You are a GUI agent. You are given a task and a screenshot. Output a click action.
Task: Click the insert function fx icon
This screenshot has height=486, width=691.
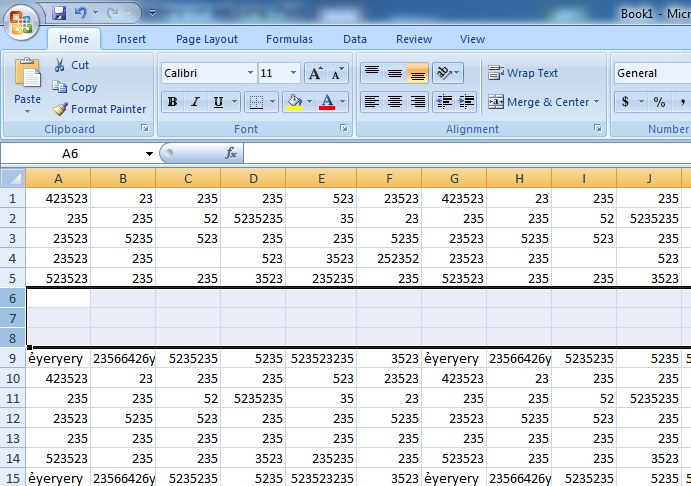(231, 153)
